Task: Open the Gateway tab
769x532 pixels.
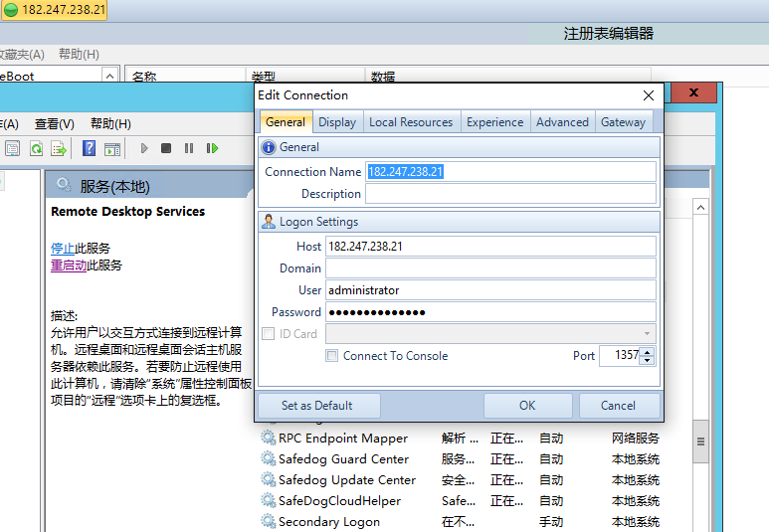Action: point(623,122)
